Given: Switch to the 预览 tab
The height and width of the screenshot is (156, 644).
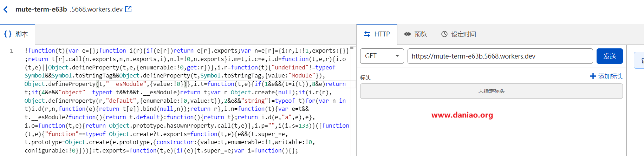Looking at the screenshot, I should pos(420,34).
